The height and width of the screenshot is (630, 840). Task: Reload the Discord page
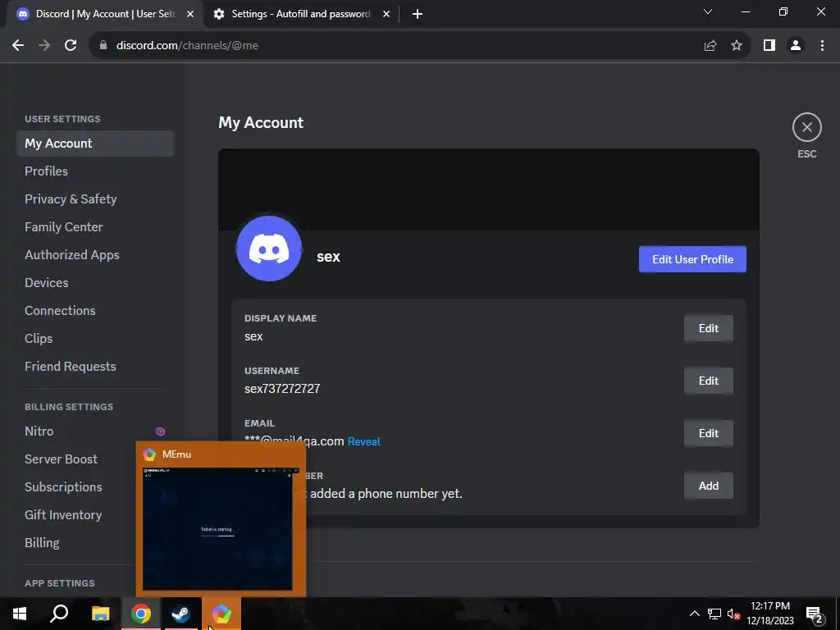click(71, 46)
